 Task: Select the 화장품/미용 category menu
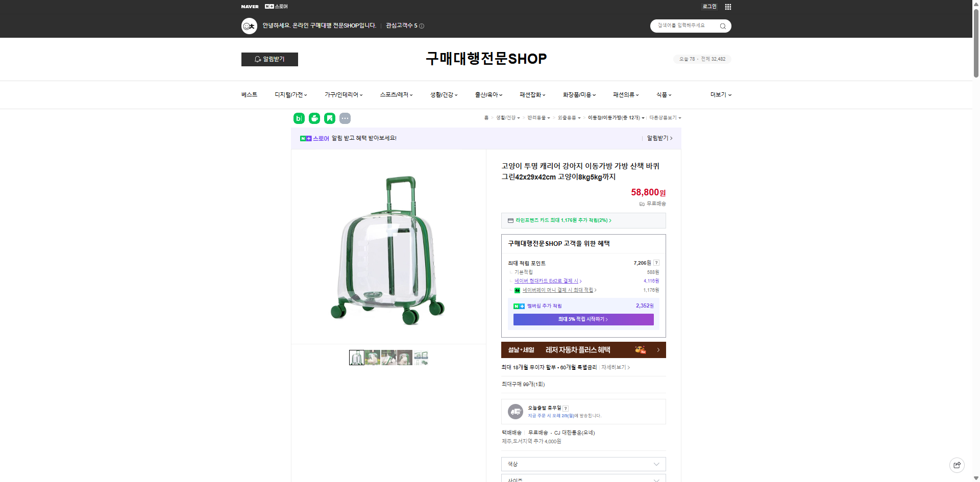577,95
